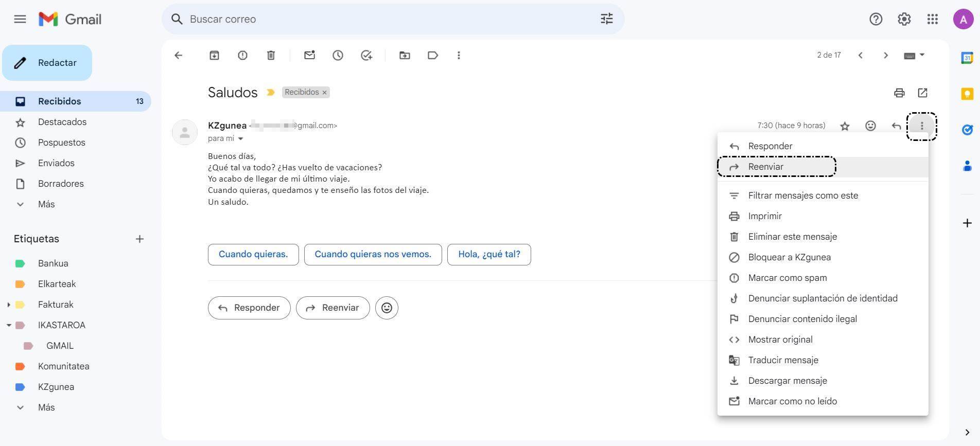Choose Mostrar original

tap(823, 340)
